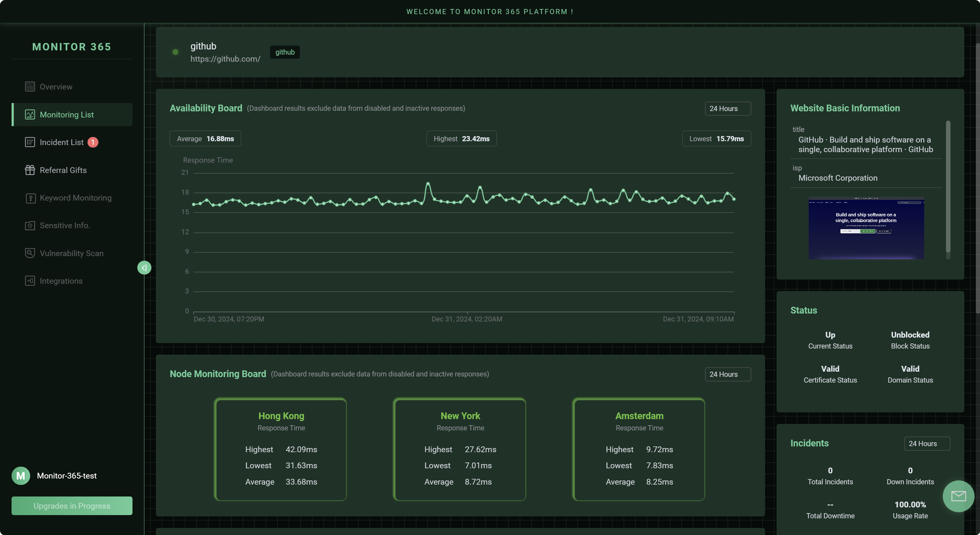Image resolution: width=980 pixels, height=535 pixels.
Task: Click the Valid Domain Status value
Action: click(910, 369)
